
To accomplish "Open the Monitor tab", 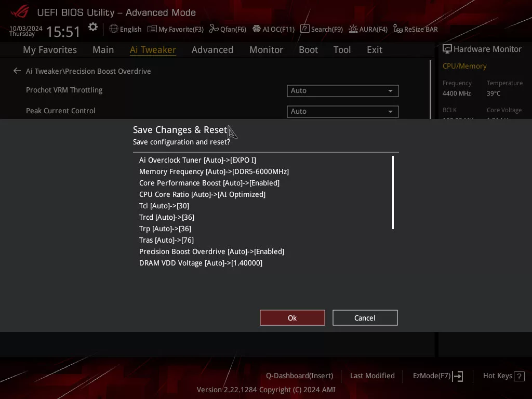I will tap(266, 50).
